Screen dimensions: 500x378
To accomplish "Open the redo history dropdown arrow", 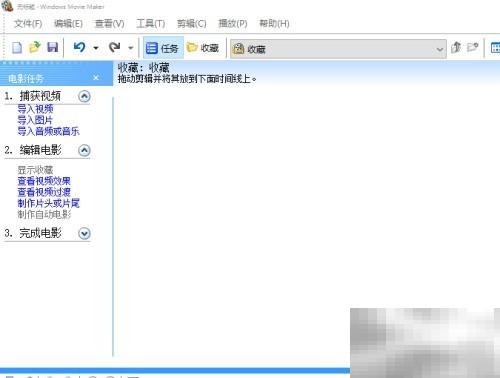I will pos(131,48).
